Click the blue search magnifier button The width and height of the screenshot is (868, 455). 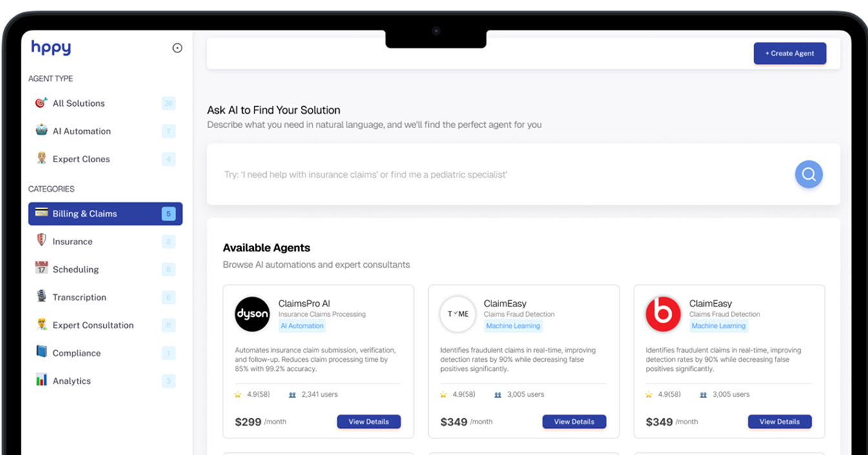(x=808, y=175)
